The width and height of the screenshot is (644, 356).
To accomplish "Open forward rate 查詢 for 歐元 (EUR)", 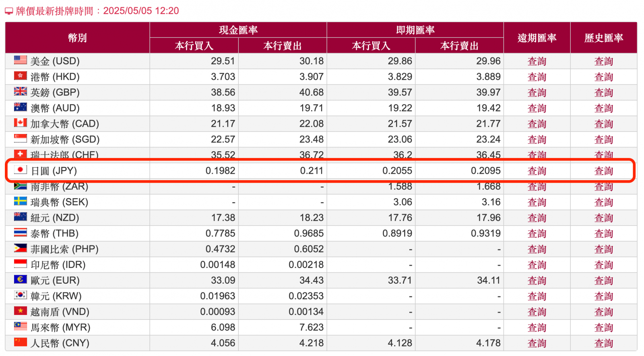I will click(x=537, y=280).
